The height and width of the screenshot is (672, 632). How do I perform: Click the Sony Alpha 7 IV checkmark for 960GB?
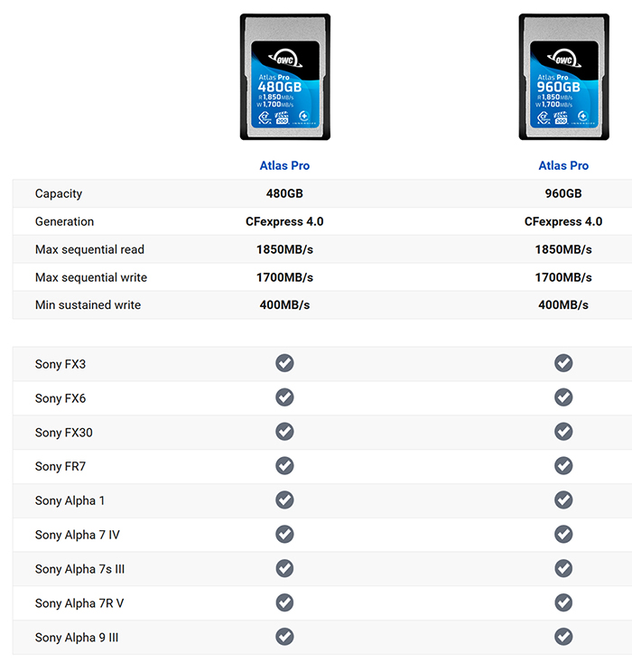pos(563,534)
